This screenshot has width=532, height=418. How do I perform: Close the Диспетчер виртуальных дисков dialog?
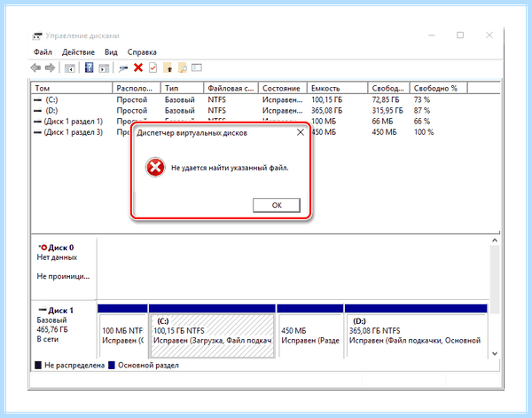tap(301, 132)
